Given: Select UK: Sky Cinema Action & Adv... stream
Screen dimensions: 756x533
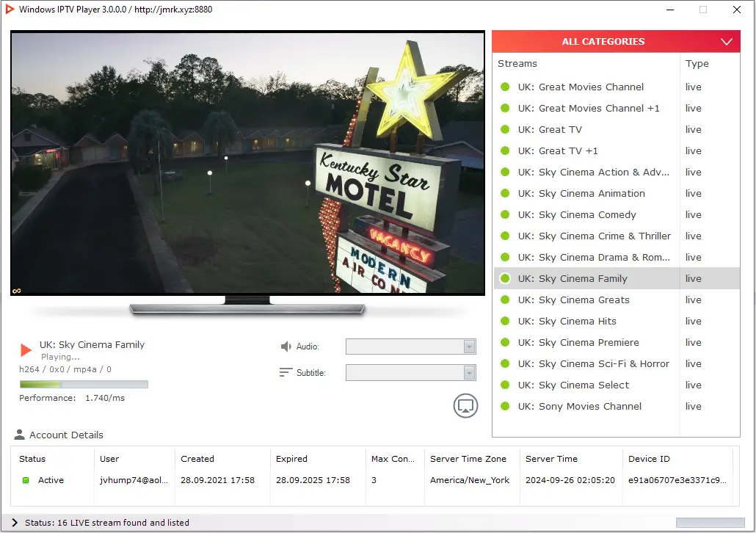Looking at the screenshot, I should tap(617, 173).
